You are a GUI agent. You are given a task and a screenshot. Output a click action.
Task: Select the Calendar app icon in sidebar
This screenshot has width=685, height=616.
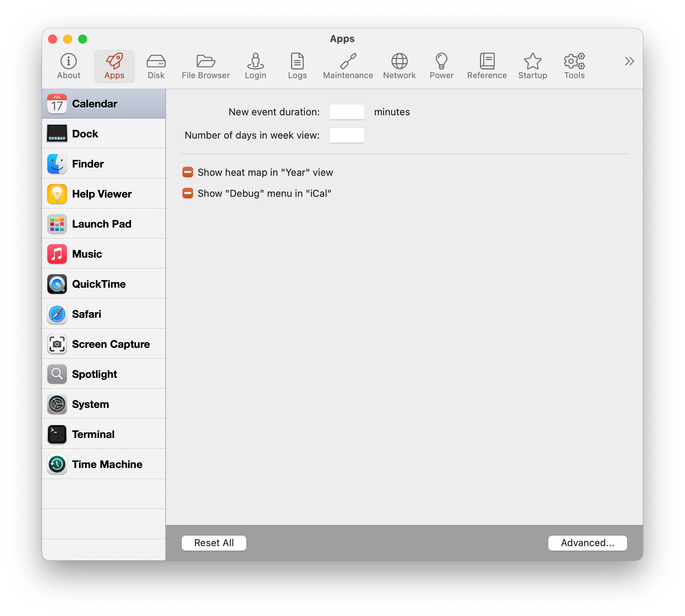57,104
